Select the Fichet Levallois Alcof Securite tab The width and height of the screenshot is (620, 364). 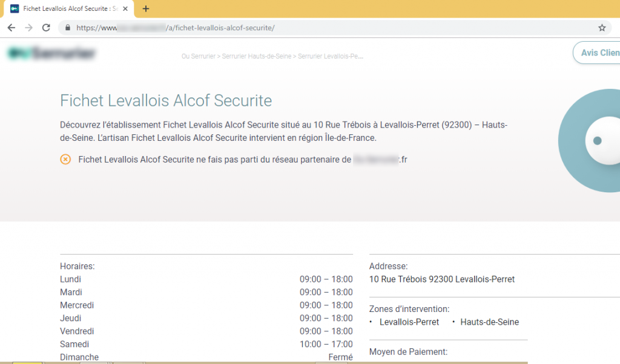[67, 9]
